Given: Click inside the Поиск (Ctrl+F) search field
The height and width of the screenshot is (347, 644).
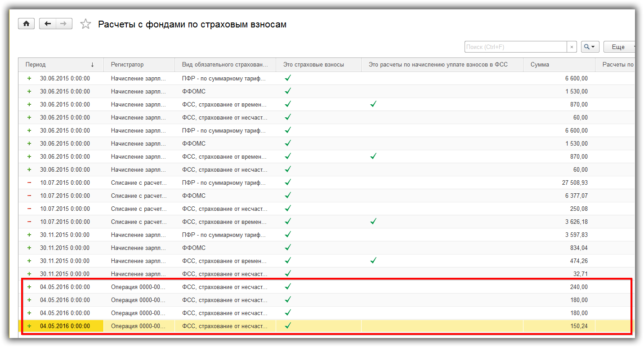Looking at the screenshot, I should [515, 47].
